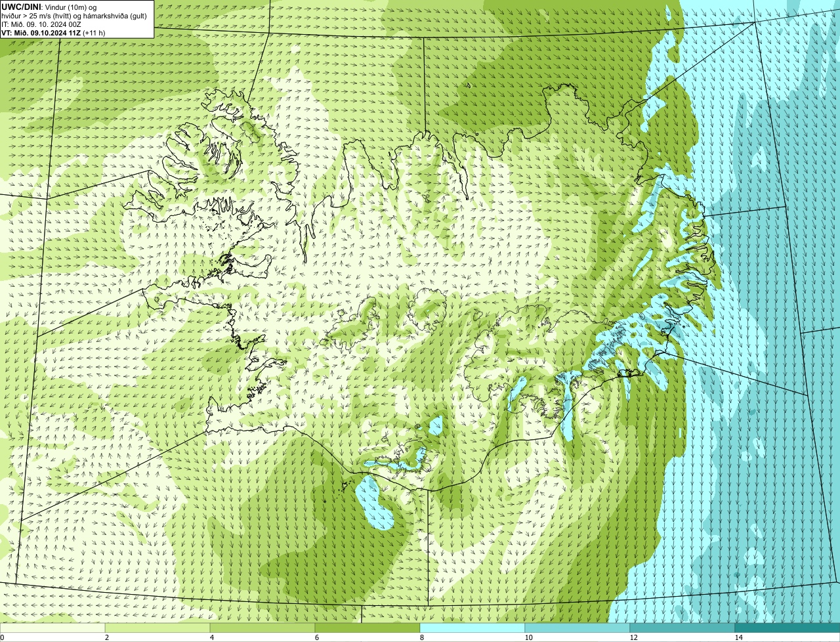Pick the 2–4 m/s light green legend swatch
Viewport: 840px width, 642px height.
[x=157, y=628]
